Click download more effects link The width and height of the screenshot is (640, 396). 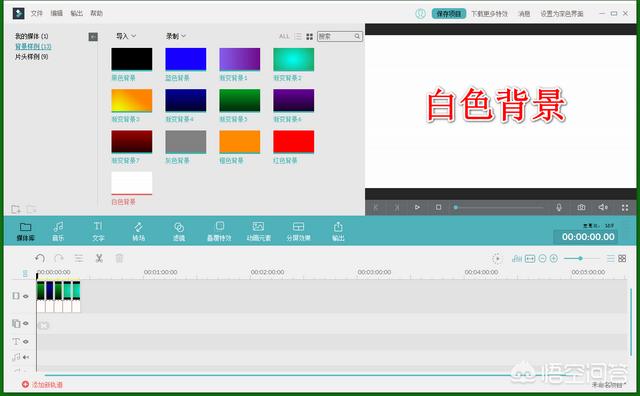[489, 13]
